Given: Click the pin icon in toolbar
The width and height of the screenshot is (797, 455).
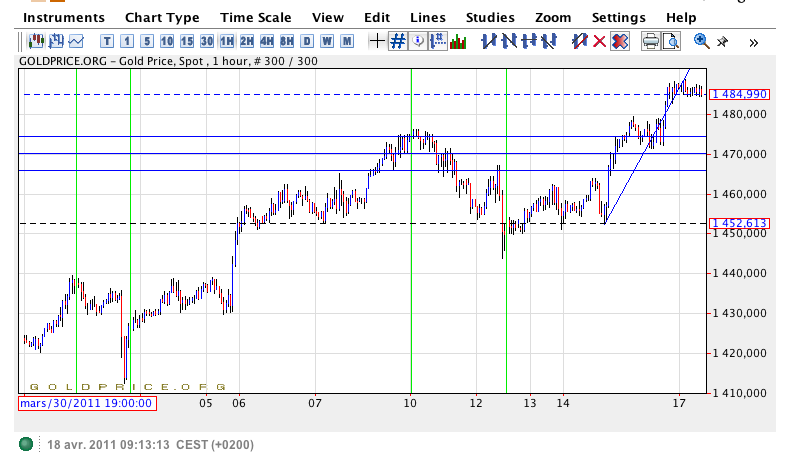Looking at the screenshot, I should (723, 41).
